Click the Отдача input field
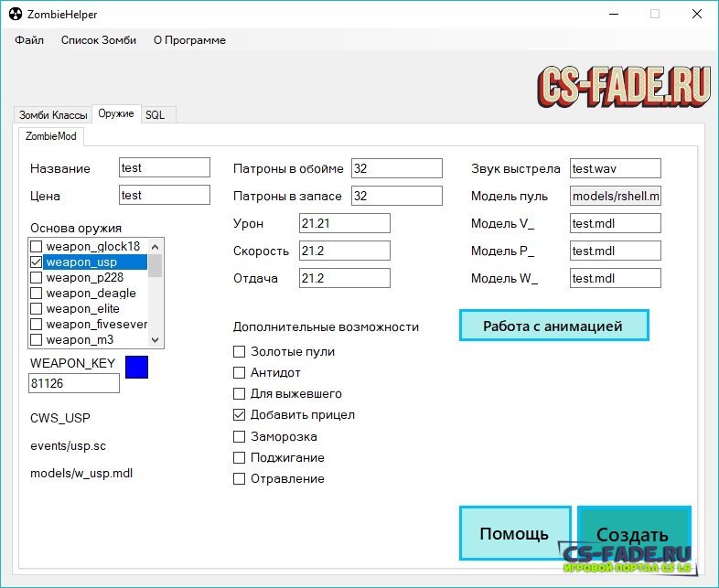This screenshot has height=588, width=719. click(x=345, y=278)
